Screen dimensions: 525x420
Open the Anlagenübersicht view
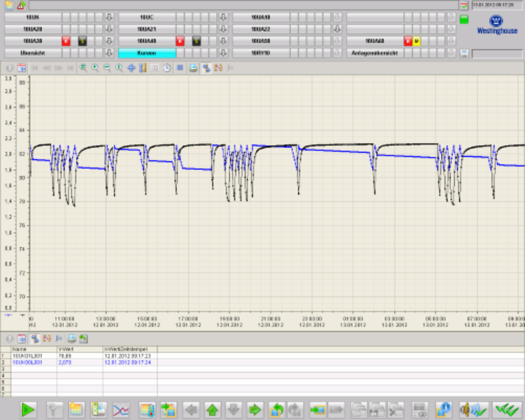375,53
